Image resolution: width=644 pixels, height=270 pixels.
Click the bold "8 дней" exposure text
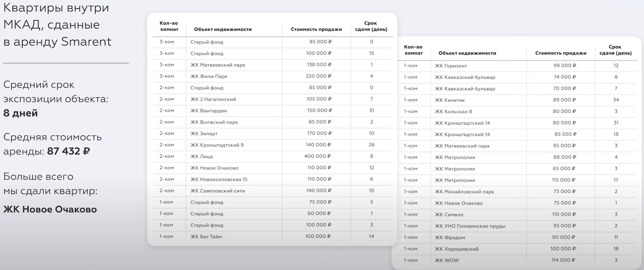click(x=21, y=113)
